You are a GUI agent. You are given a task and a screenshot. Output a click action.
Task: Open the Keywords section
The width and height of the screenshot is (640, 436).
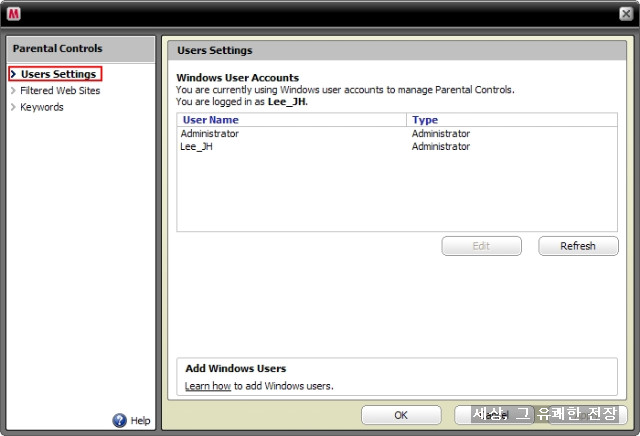[x=42, y=107]
